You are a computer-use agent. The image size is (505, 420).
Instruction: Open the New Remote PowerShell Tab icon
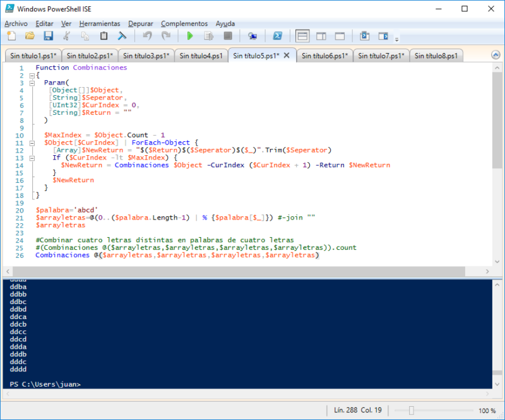(253, 36)
